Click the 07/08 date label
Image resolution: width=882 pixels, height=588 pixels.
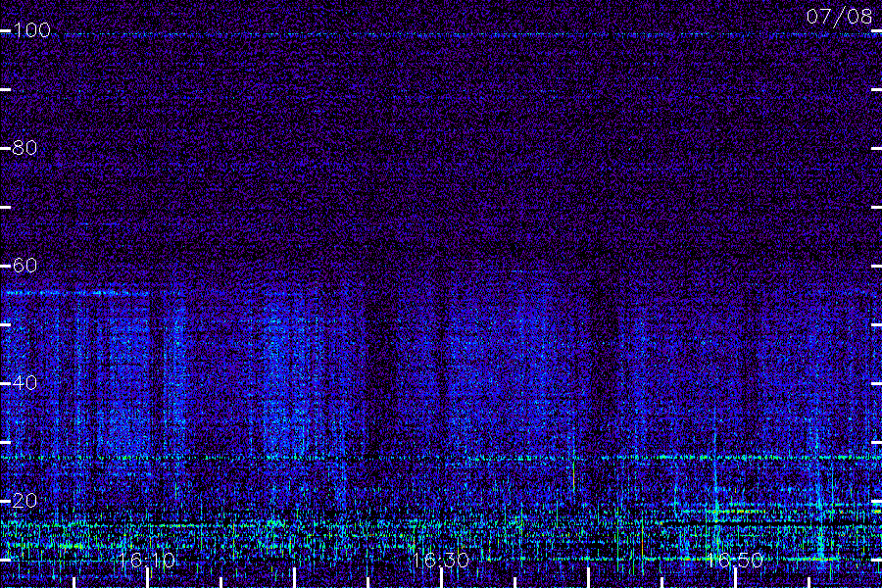(839, 17)
